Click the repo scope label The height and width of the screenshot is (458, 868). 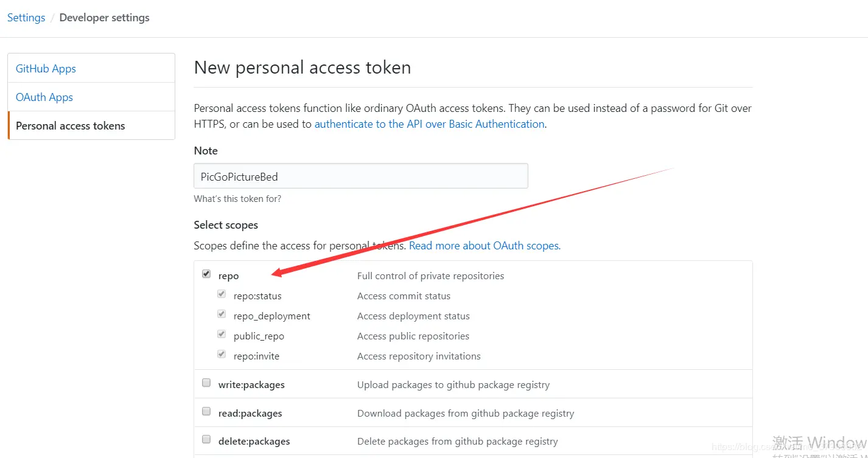[229, 276]
